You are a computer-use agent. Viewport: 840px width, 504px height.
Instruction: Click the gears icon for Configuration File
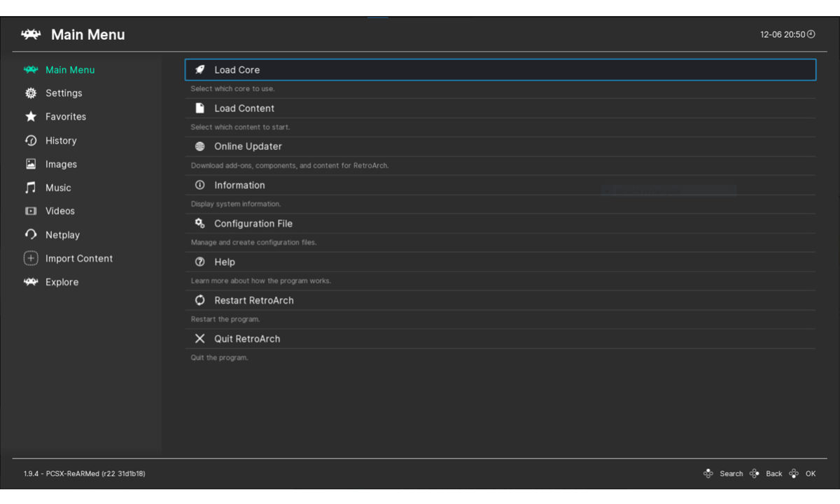point(199,223)
